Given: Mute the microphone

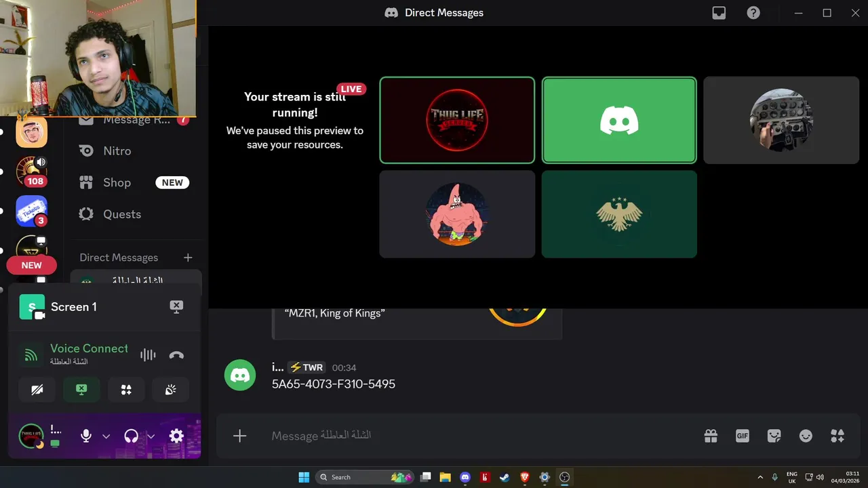Looking at the screenshot, I should (86, 436).
